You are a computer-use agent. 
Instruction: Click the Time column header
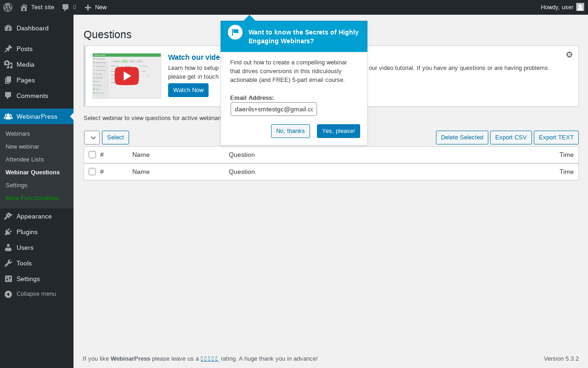coord(566,155)
